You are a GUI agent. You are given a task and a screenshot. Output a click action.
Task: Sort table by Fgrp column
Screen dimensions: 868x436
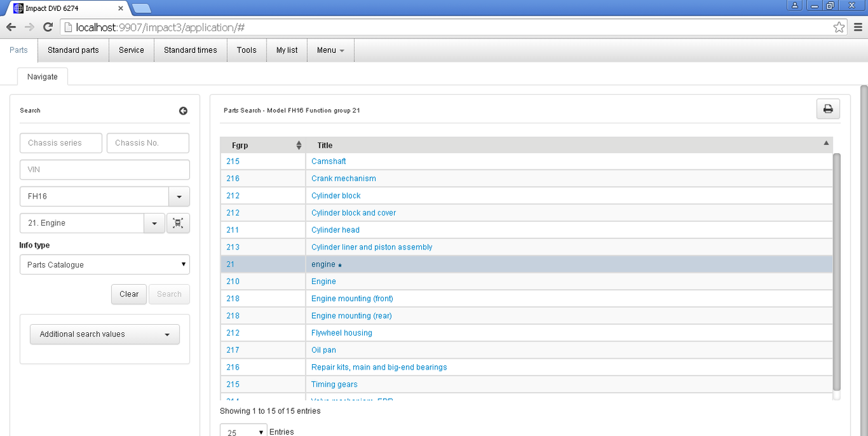coord(299,145)
